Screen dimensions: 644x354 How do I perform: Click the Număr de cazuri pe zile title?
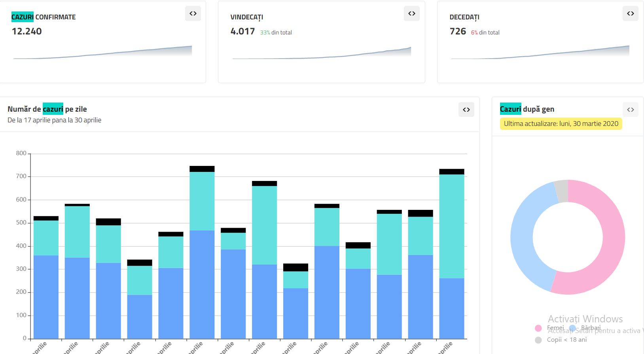point(47,109)
